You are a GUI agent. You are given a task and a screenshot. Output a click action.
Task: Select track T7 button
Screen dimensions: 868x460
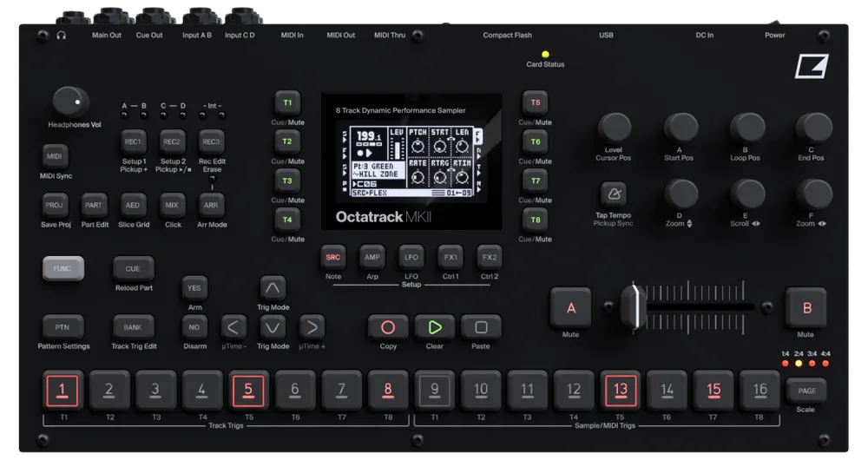(536, 181)
